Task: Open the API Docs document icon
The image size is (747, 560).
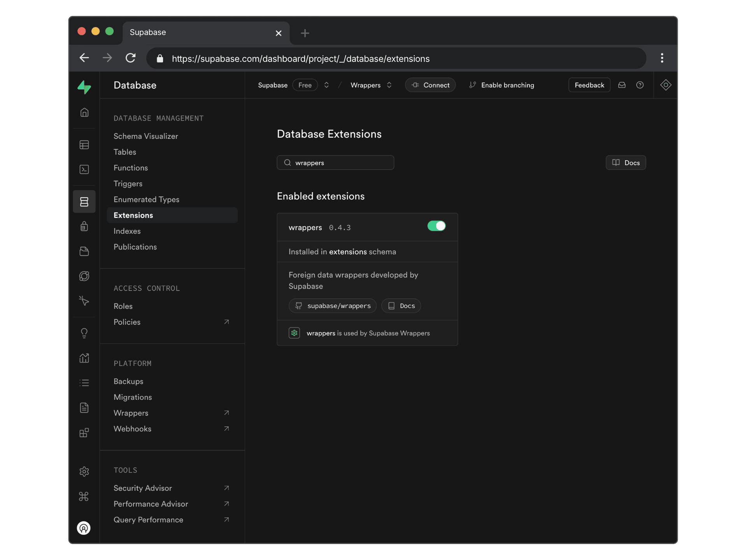Action: click(x=84, y=408)
